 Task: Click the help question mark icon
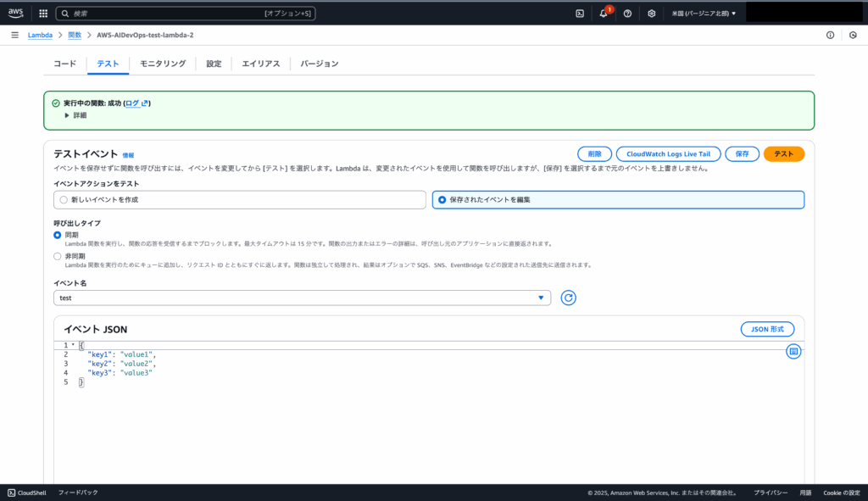(x=627, y=14)
